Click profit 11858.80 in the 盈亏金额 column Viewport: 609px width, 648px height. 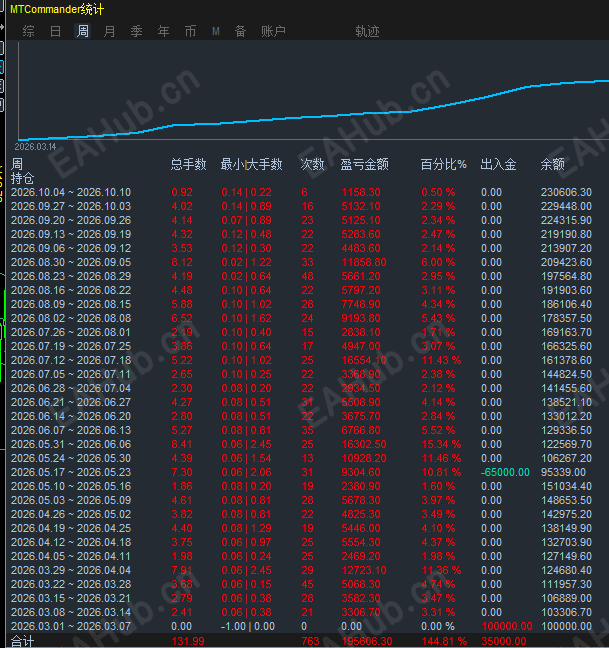364,262
